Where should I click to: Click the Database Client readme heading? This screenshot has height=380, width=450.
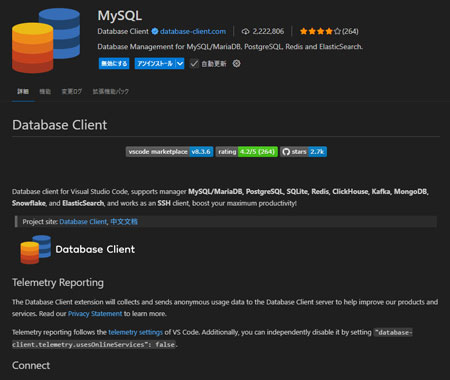pyautogui.click(x=60, y=125)
